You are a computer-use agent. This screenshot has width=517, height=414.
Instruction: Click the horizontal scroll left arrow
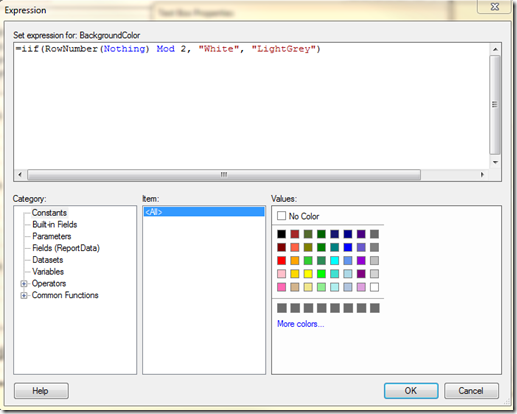coord(20,174)
